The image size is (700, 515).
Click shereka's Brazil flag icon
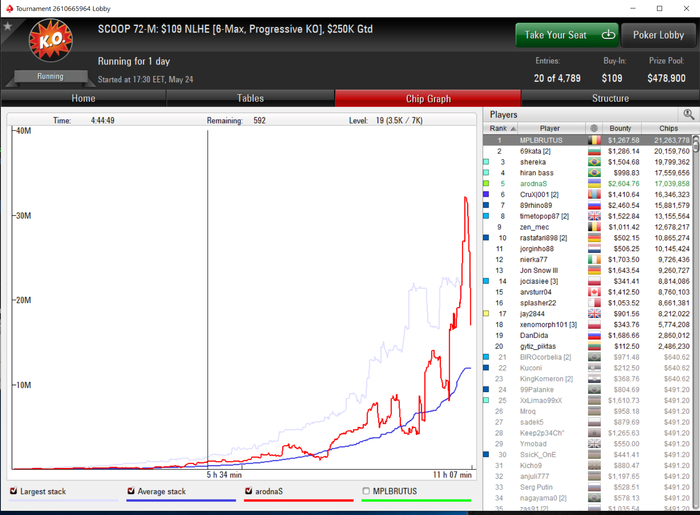(x=594, y=162)
